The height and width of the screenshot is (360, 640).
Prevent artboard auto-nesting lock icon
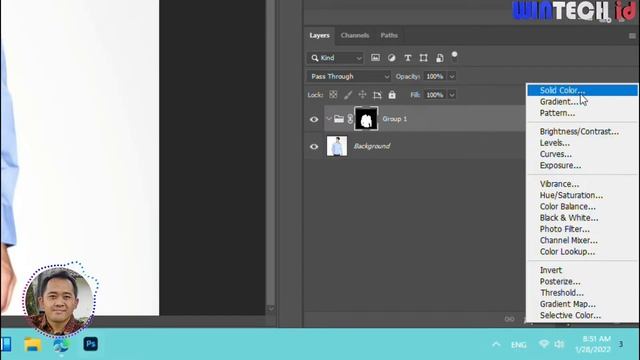[377, 95]
